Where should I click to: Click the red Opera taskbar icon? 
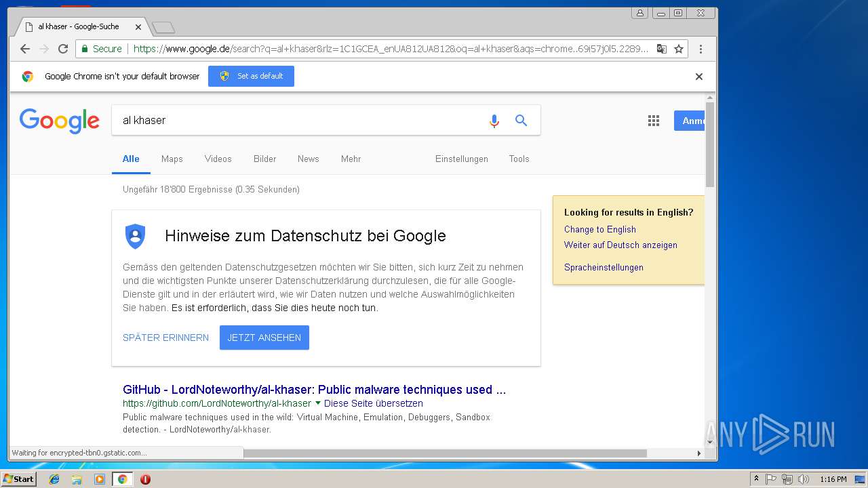pyautogui.click(x=145, y=479)
